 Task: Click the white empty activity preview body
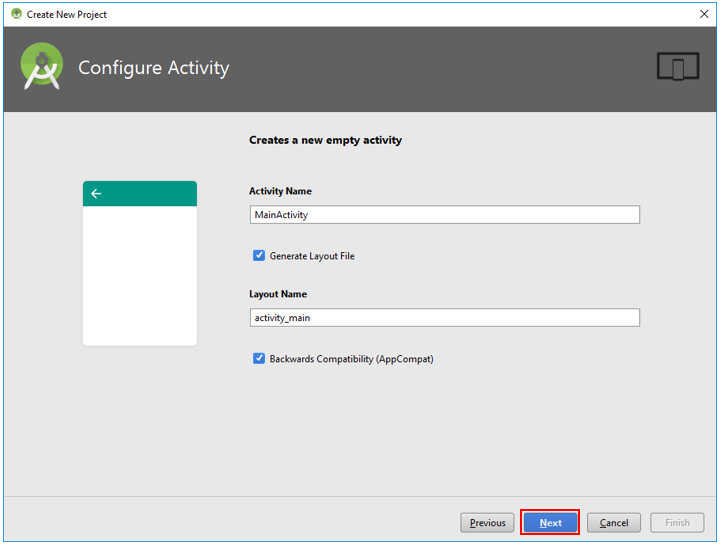tap(140, 275)
